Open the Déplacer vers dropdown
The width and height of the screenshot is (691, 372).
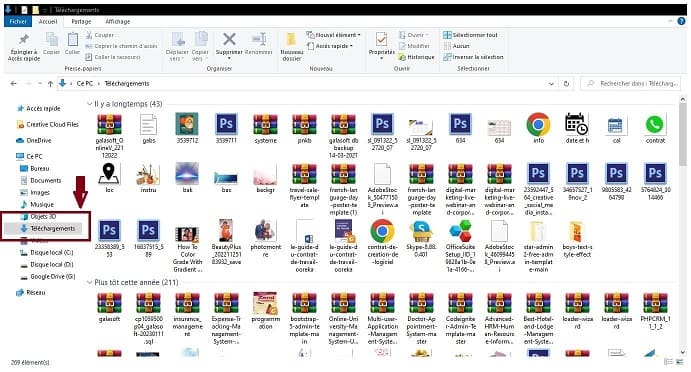click(x=178, y=47)
